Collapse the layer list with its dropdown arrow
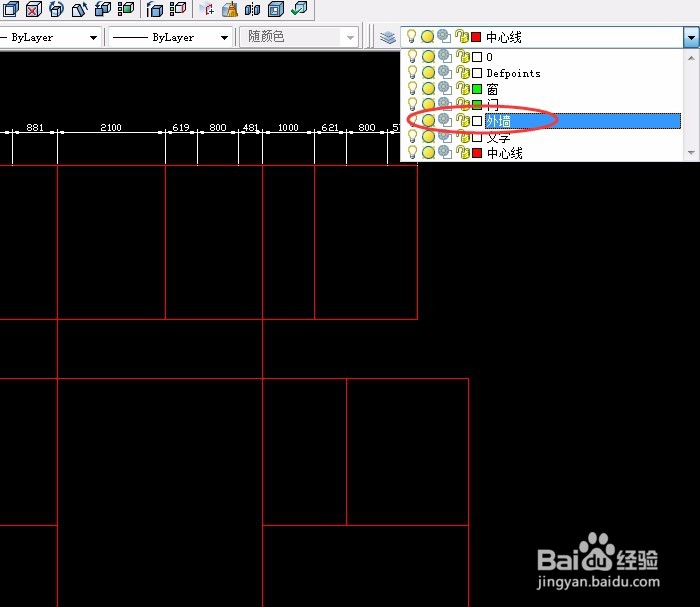 691,37
